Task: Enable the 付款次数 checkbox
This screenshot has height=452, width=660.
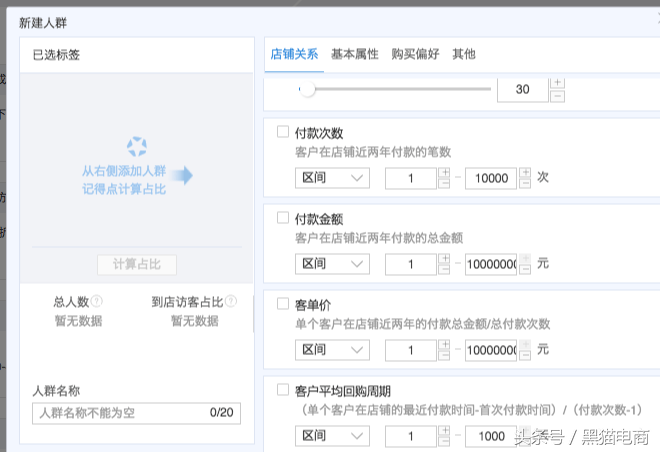Action: point(283,132)
